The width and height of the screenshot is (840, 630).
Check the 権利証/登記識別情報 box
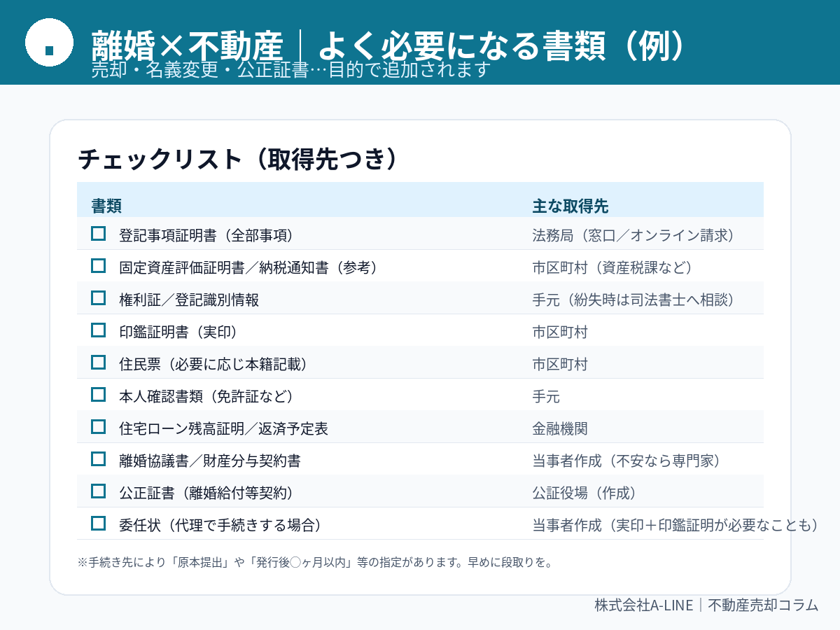coord(98,298)
